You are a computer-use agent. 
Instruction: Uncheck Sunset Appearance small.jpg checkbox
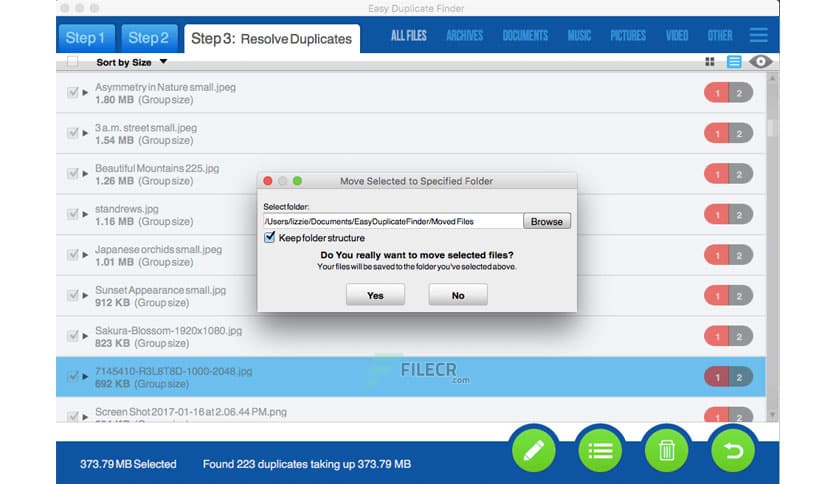tap(73, 295)
